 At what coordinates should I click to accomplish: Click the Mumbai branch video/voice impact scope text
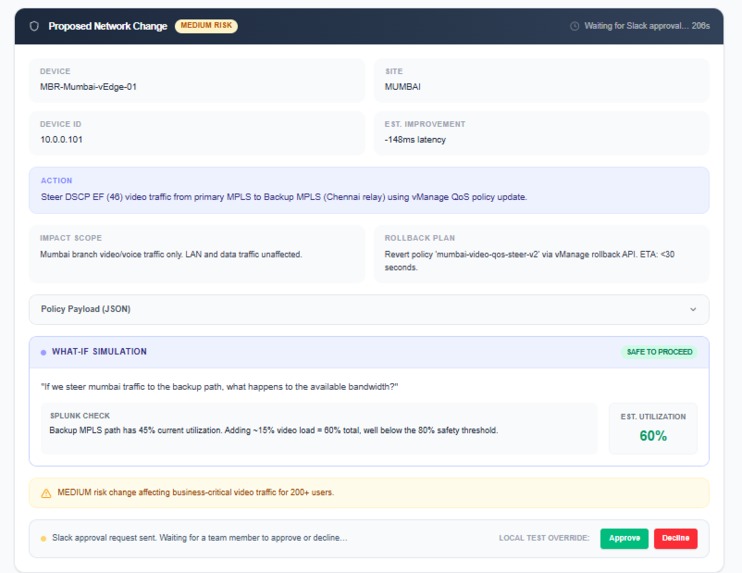click(x=171, y=255)
